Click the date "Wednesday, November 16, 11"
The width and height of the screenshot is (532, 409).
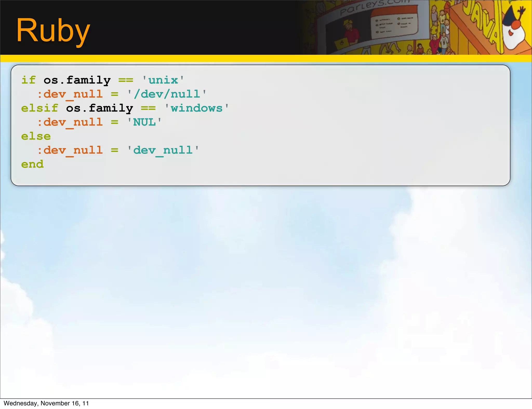click(x=46, y=403)
